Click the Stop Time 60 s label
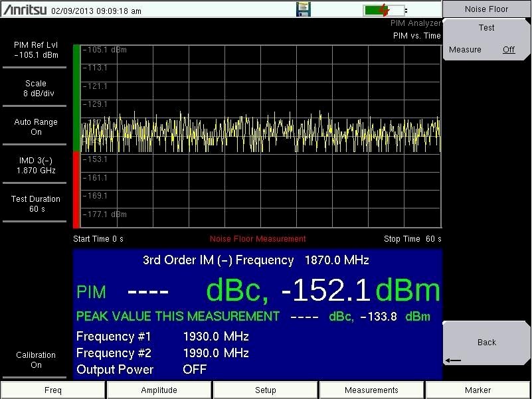 click(x=412, y=239)
